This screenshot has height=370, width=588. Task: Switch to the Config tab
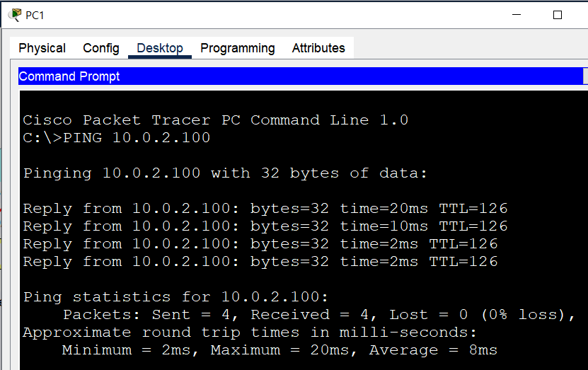click(x=101, y=48)
